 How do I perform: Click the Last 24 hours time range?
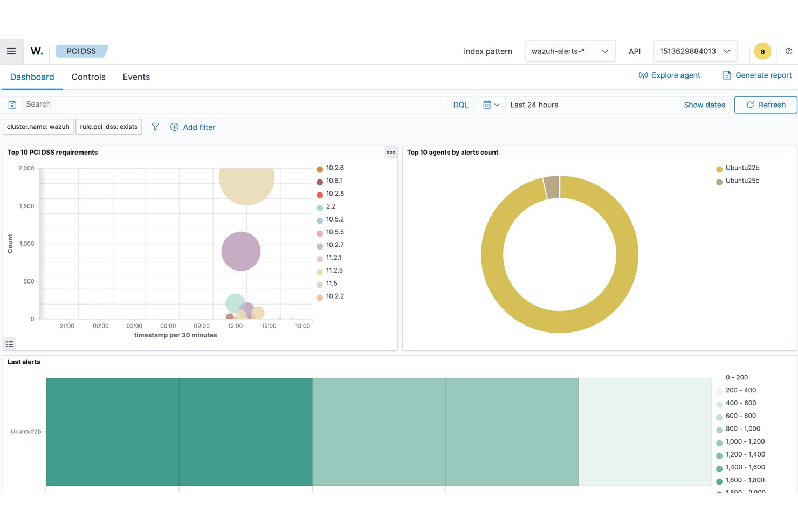coord(534,105)
